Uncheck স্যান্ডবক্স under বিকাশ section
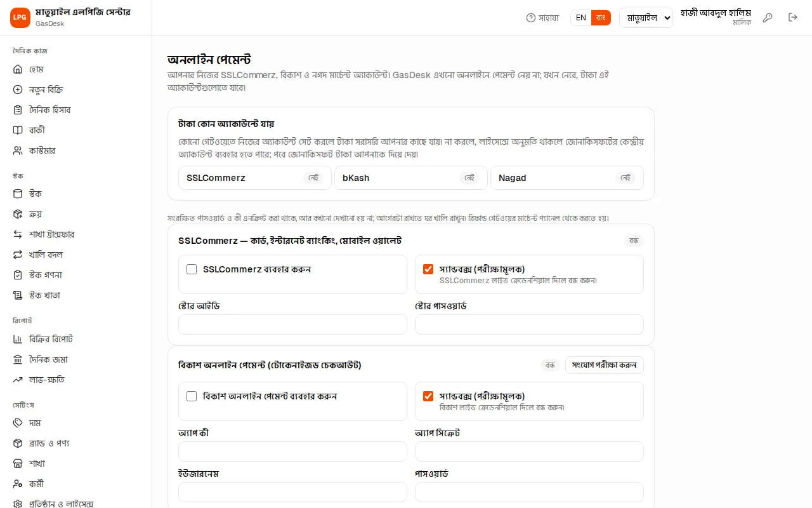 click(x=428, y=396)
